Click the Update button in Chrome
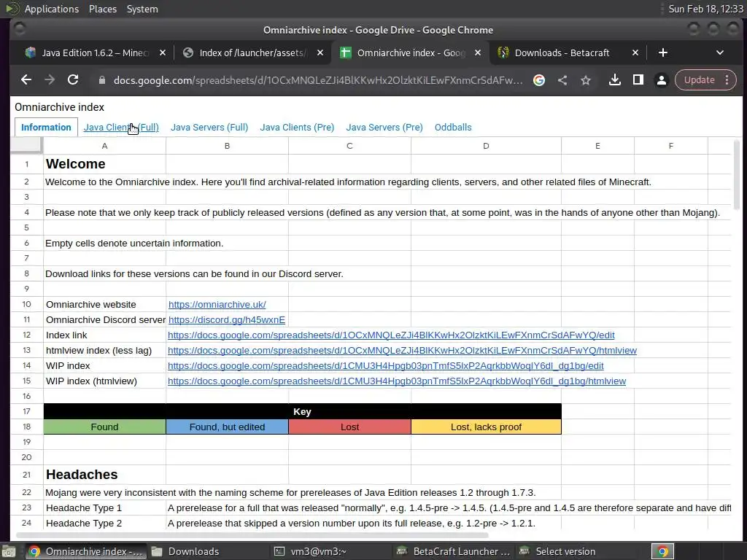 699,80
